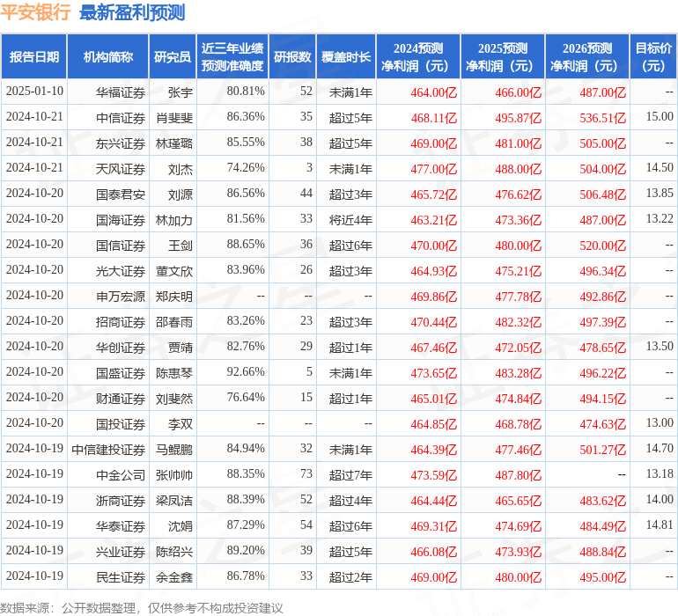This screenshot has height=616, width=678.
Task: Select institution 民生证券
Action: 121,576
